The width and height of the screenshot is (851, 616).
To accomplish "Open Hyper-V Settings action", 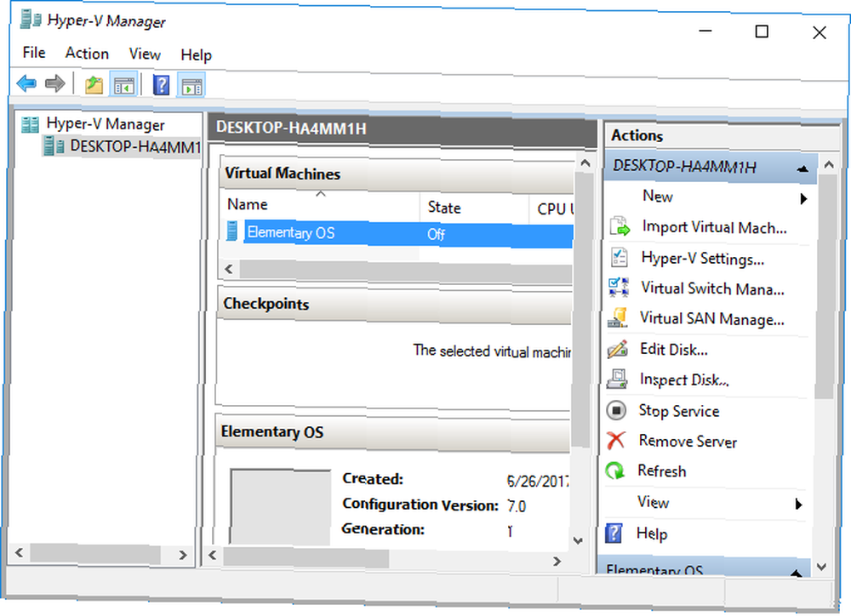I will 702,258.
